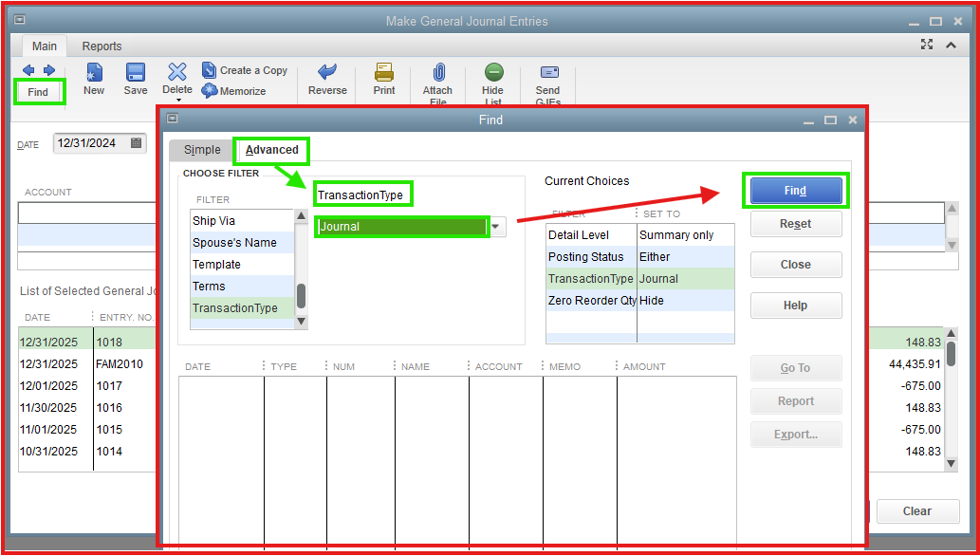Click the Reset button
980x556 pixels.
coord(796,224)
